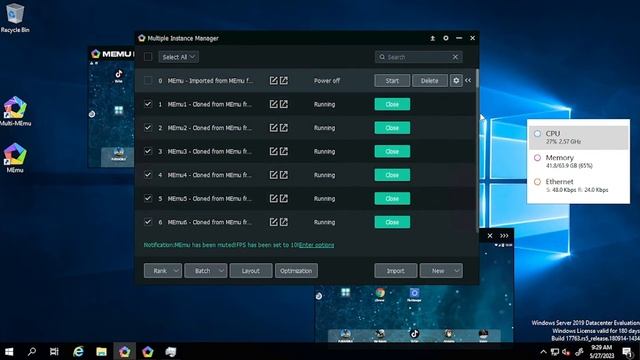Viewport: 640px width, 360px height.
Task: Click the Layout button
Action: [x=251, y=271]
